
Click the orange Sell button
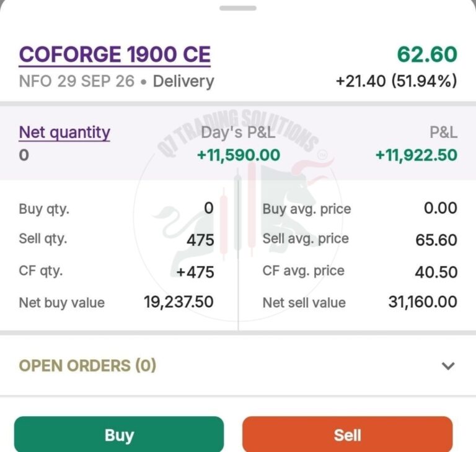click(348, 435)
